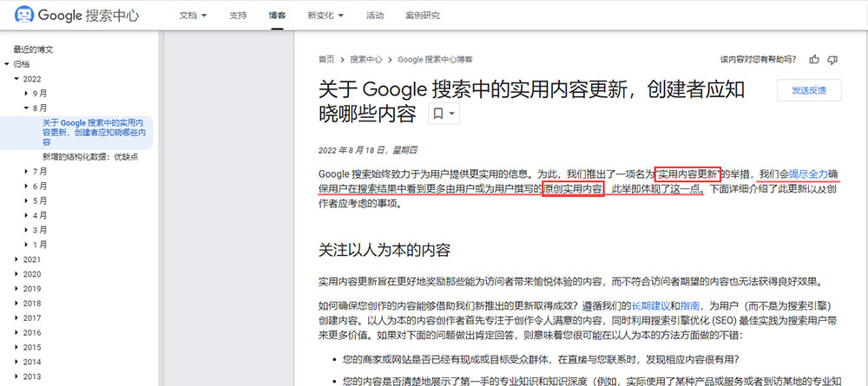Open the 新变化 dropdown menu
The image size is (868, 386).
(x=325, y=16)
